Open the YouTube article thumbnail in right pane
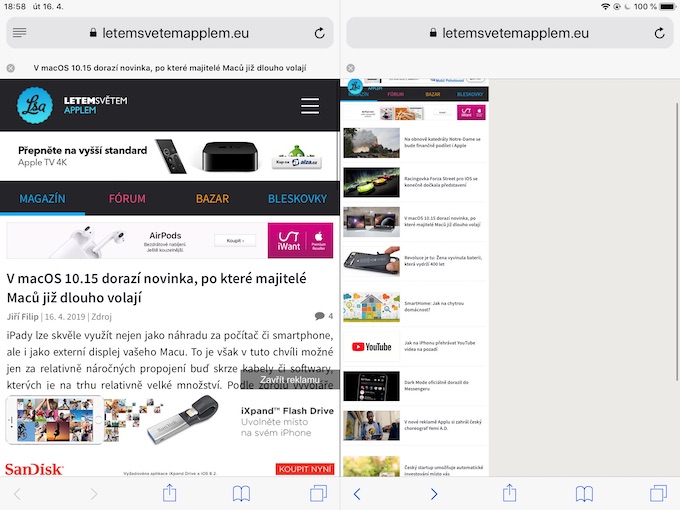The image size is (680, 510). tap(372, 347)
